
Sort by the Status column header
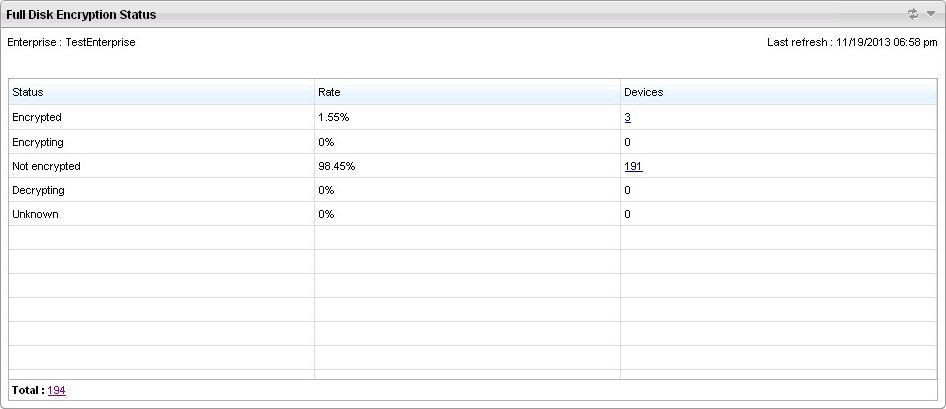coord(28,92)
